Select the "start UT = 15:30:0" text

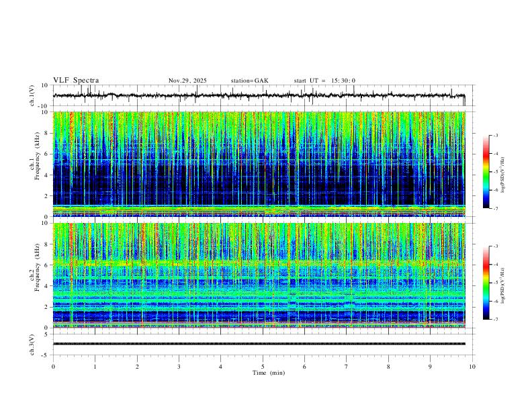click(x=324, y=81)
